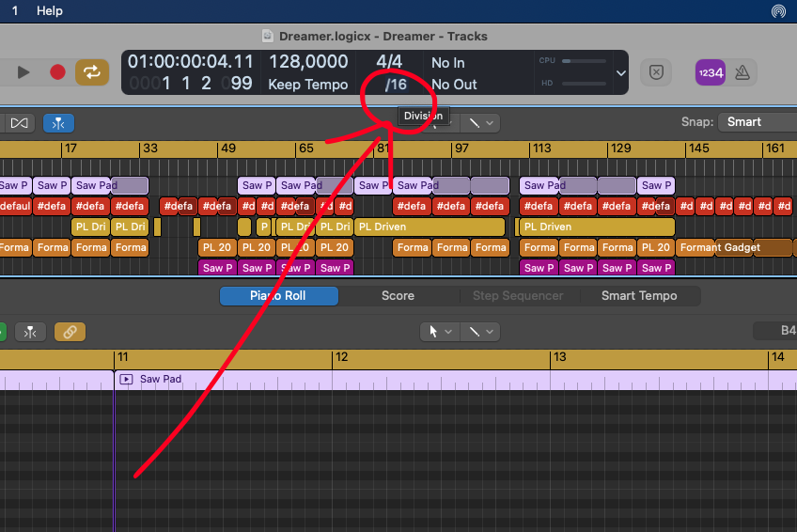The image size is (797, 532).
Task: Click the play icon in the Saw Pad region header
Action: [126, 379]
